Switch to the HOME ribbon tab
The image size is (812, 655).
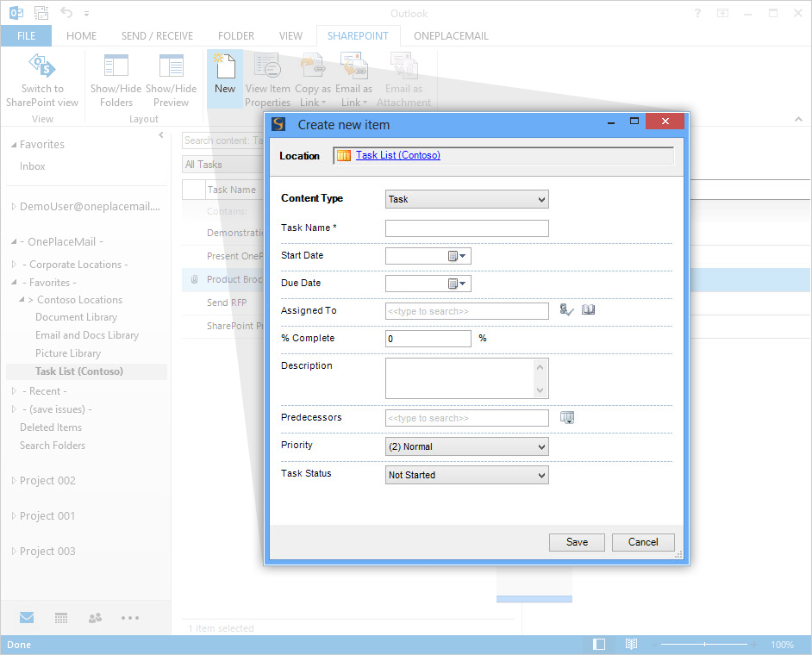pyautogui.click(x=81, y=35)
